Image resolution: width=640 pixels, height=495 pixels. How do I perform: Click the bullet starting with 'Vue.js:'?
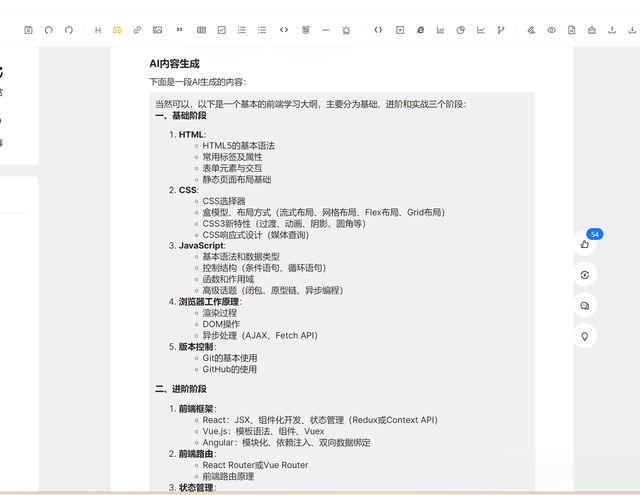263,431
